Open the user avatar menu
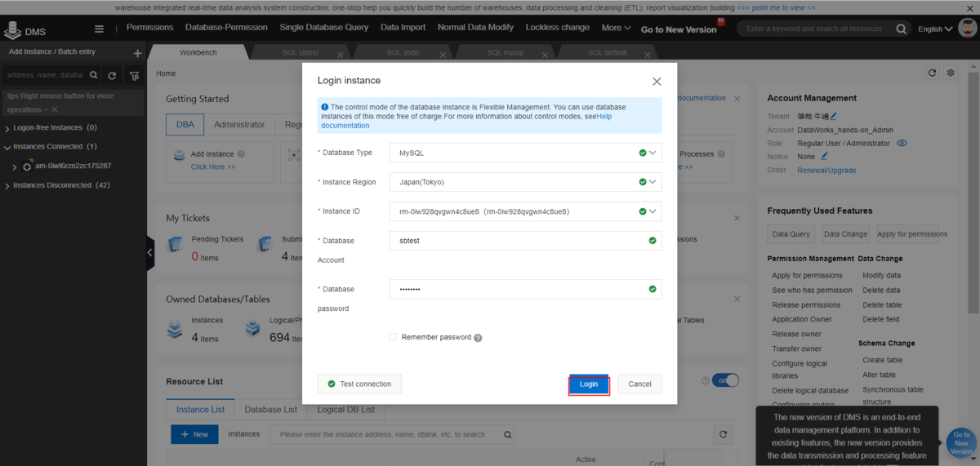The height and width of the screenshot is (466, 980). [x=968, y=29]
